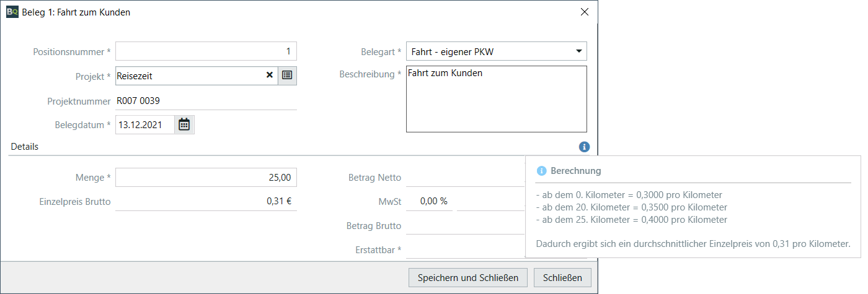This screenshot has width=868, height=294.
Task: Click the BQ application icon in title bar
Action: point(12,12)
